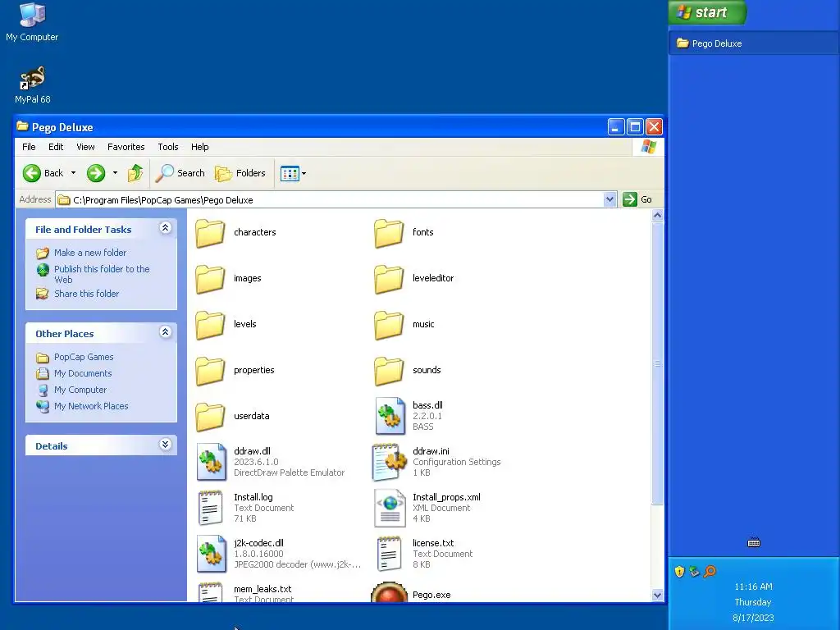This screenshot has width=840, height=630.
Task: Go to My Network Places
Action: [91, 406]
